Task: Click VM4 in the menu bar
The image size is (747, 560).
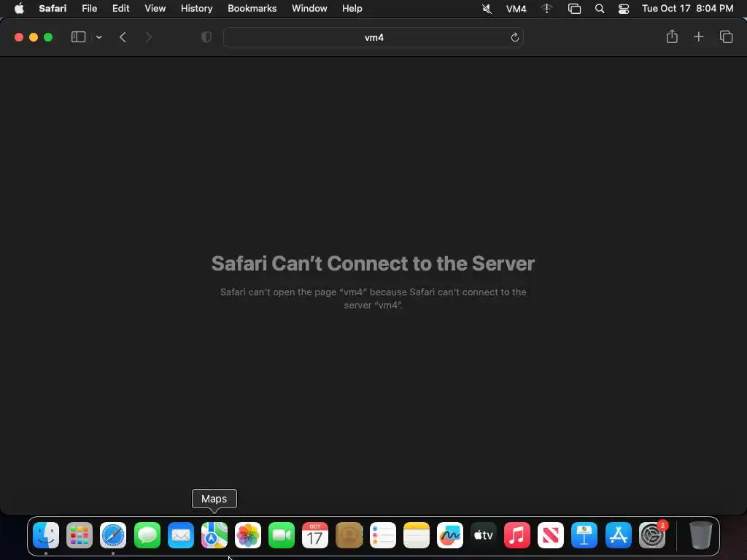Action: [x=516, y=9]
